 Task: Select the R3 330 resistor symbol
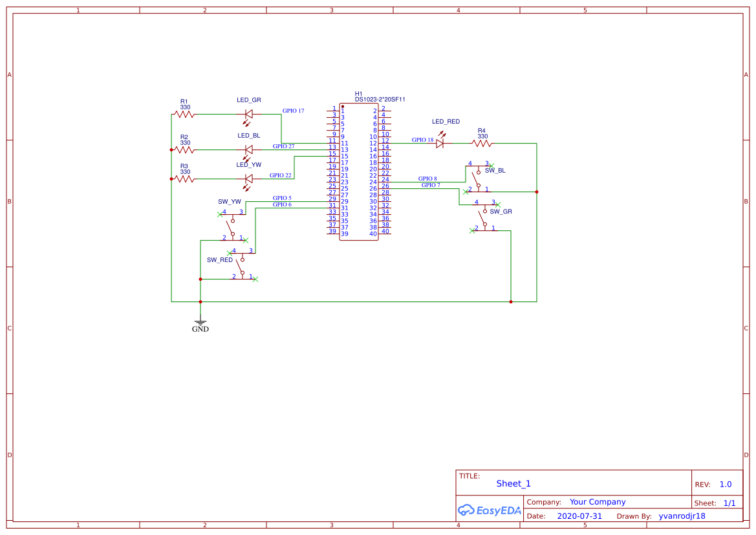184,179
